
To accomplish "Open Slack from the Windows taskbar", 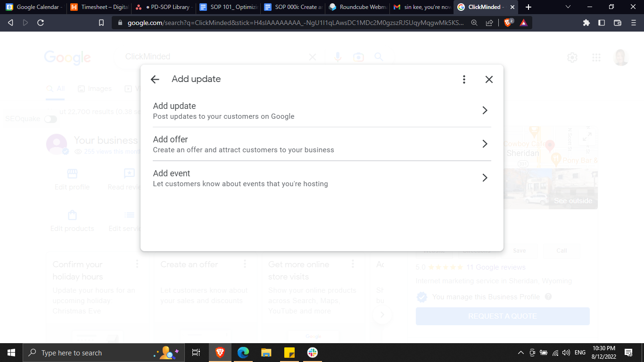I will [313, 353].
